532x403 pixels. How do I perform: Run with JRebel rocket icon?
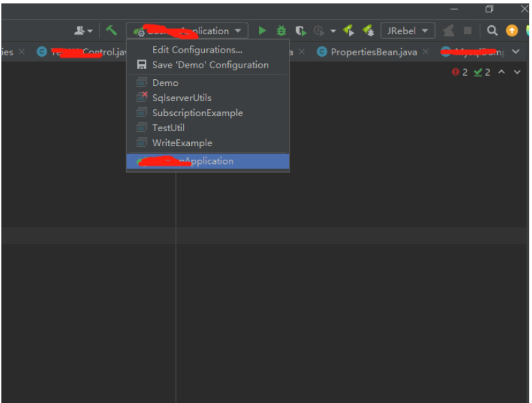(348, 31)
